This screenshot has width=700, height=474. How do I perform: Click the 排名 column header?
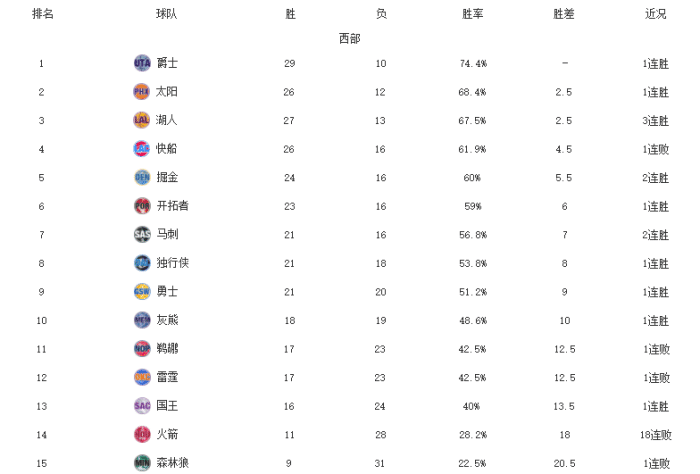click(43, 14)
